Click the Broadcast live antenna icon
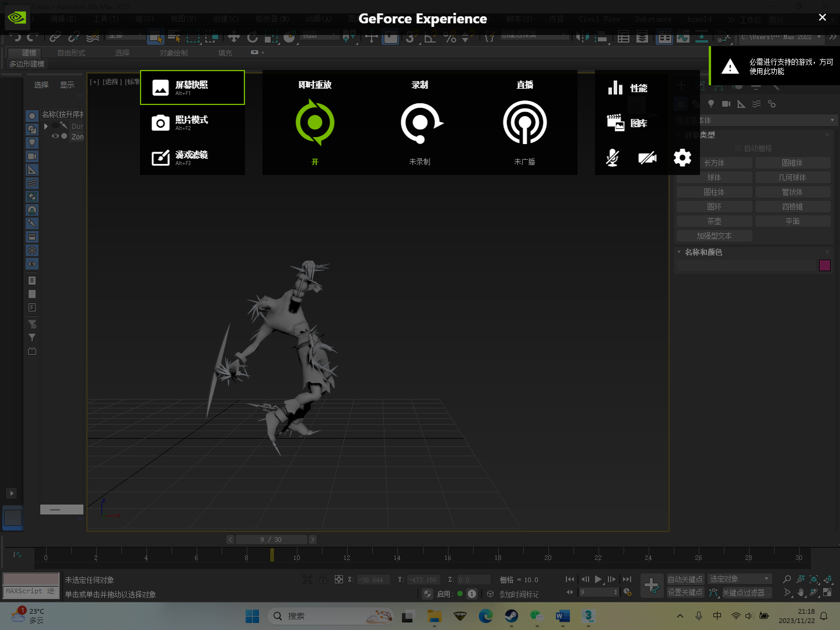840x630 pixels. click(525, 123)
